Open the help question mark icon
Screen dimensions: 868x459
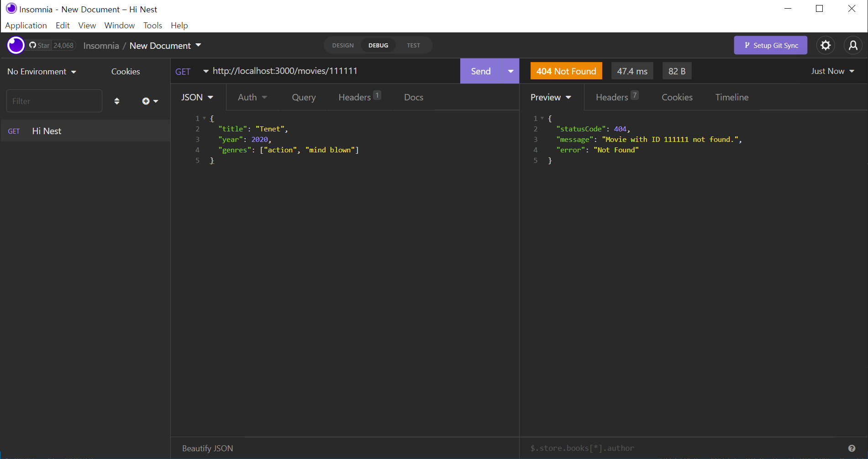[x=852, y=448]
